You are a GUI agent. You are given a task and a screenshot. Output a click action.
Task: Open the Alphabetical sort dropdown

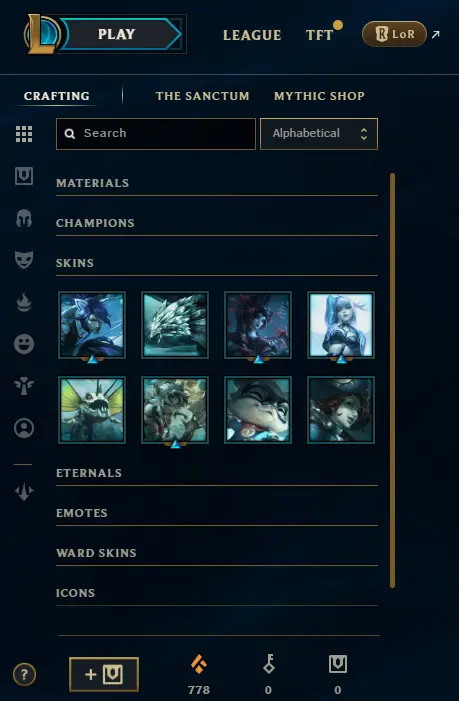tap(319, 134)
